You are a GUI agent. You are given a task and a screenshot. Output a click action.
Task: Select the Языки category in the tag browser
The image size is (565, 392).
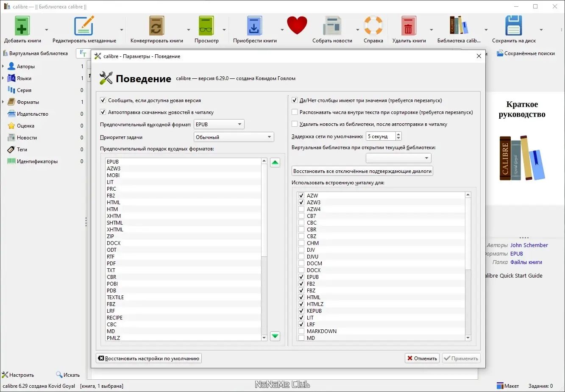(24, 78)
